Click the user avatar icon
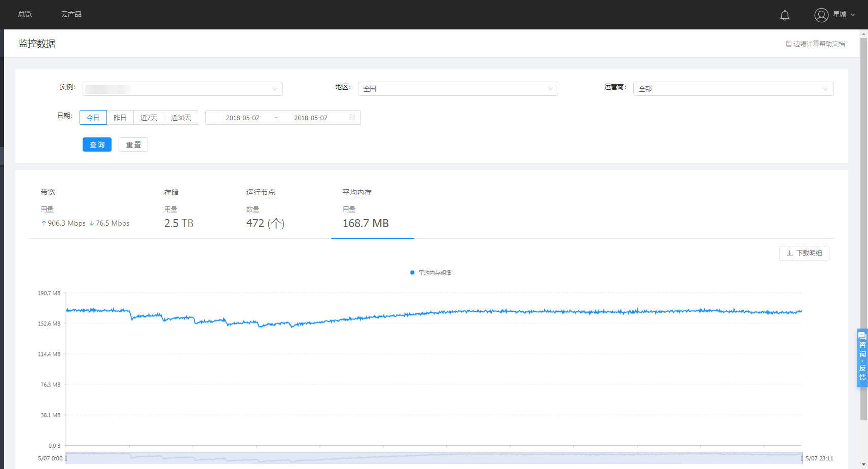Screen dimensions: 868x469 (821, 15)
